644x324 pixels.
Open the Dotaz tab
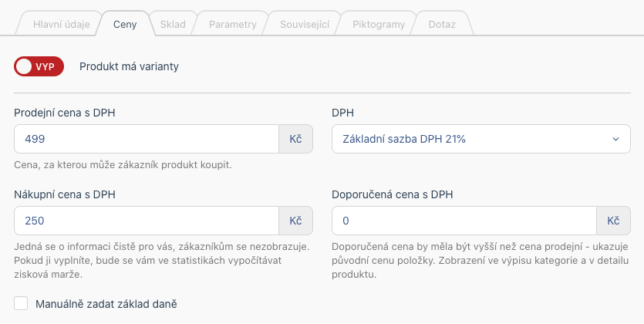[441, 24]
